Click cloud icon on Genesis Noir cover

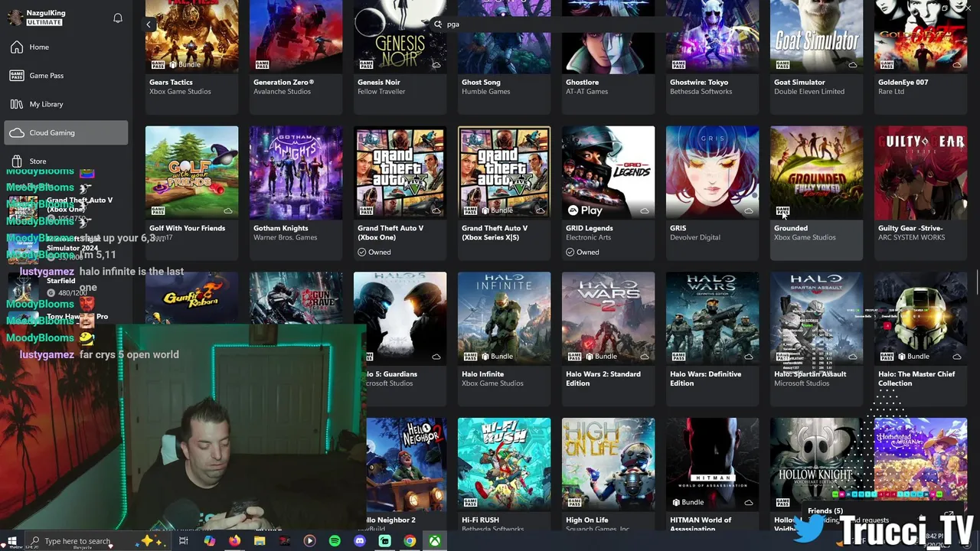pyautogui.click(x=436, y=65)
